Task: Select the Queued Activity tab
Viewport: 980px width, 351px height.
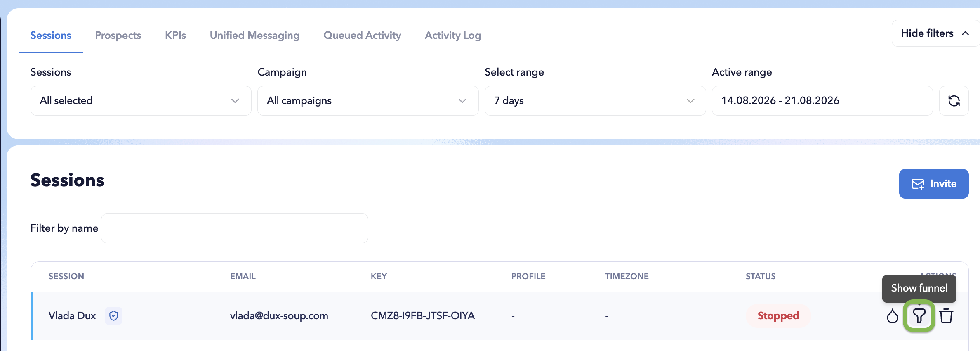Action: click(362, 36)
